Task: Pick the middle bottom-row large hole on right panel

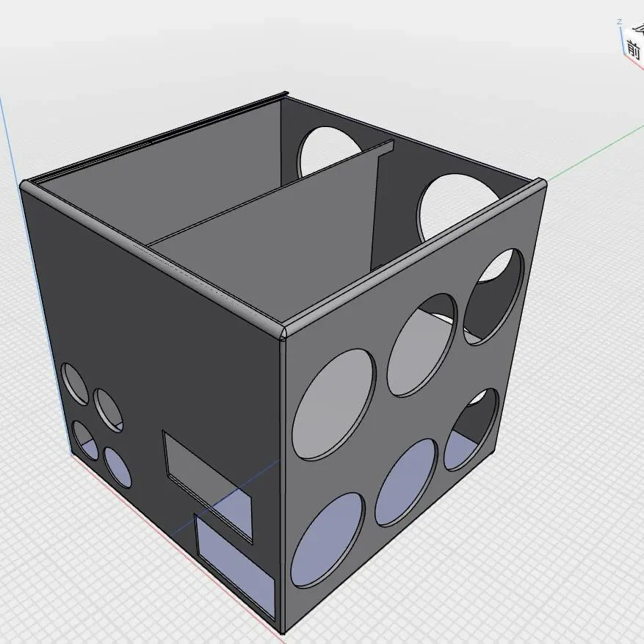Action: pyautogui.click(x=407, y=482)
